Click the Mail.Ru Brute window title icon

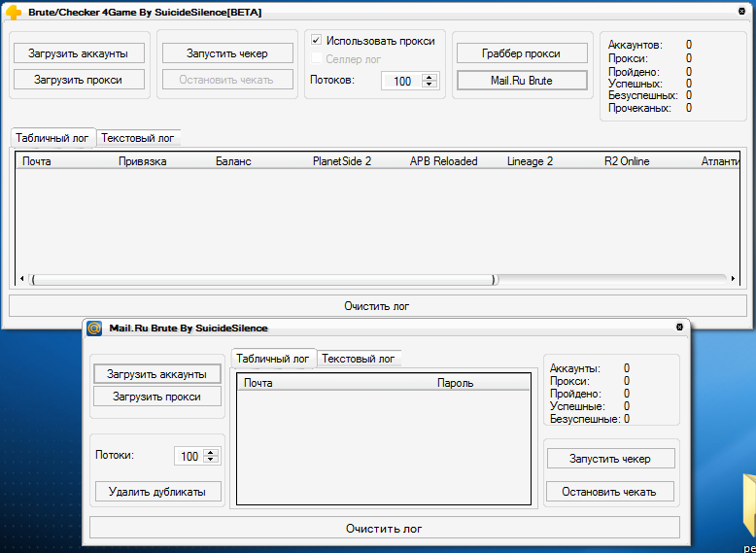(94, 328)
